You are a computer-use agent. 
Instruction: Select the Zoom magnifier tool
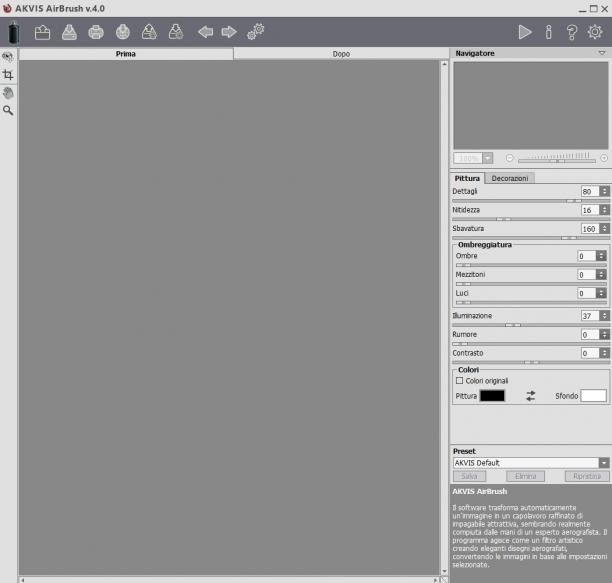(8, 110)
